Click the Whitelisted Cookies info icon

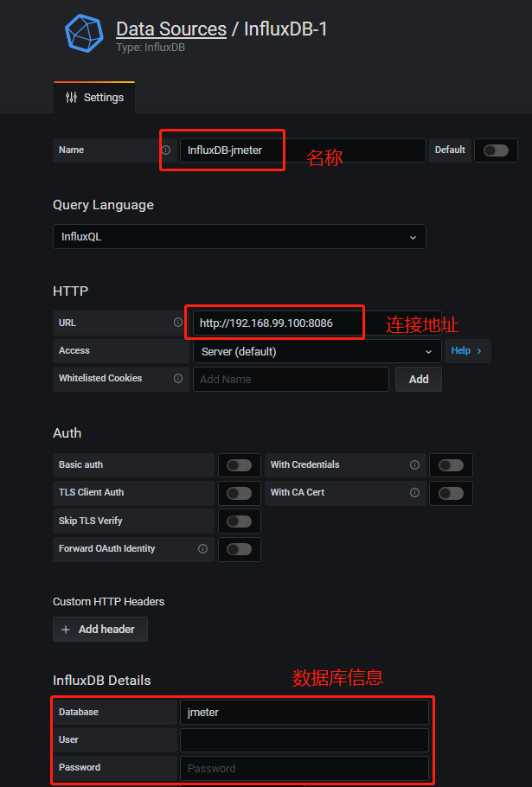pos(178,378)
